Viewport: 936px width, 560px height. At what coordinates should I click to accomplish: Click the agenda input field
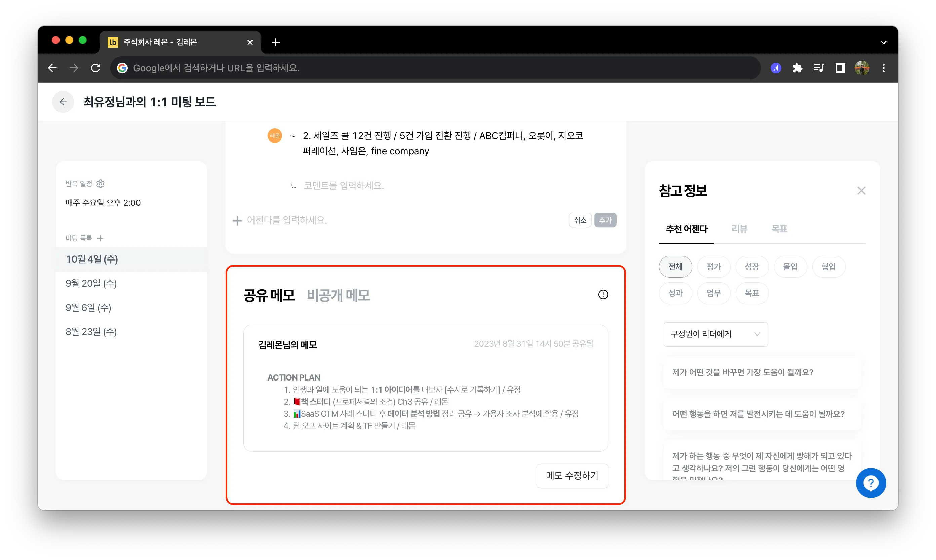[404, 221]
